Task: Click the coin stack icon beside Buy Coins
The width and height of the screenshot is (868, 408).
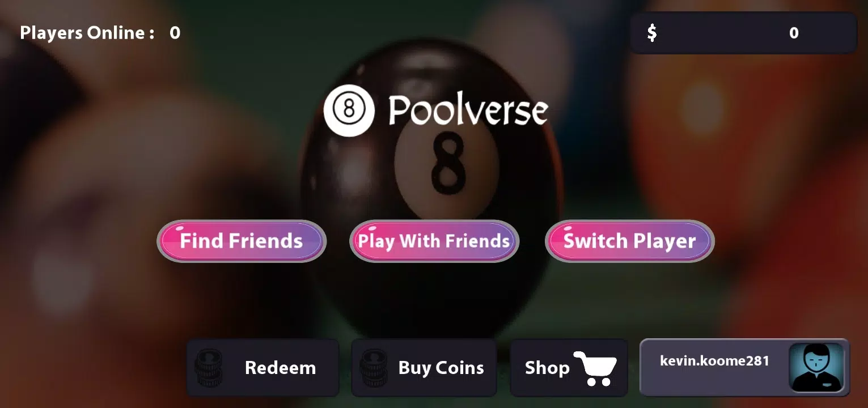Action: pyautogui.click(x=374, y=368)
